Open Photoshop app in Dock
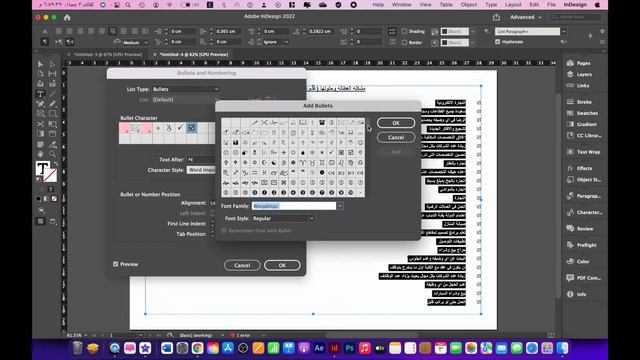This screenshot has height=360, width=640. click(349, 348)
